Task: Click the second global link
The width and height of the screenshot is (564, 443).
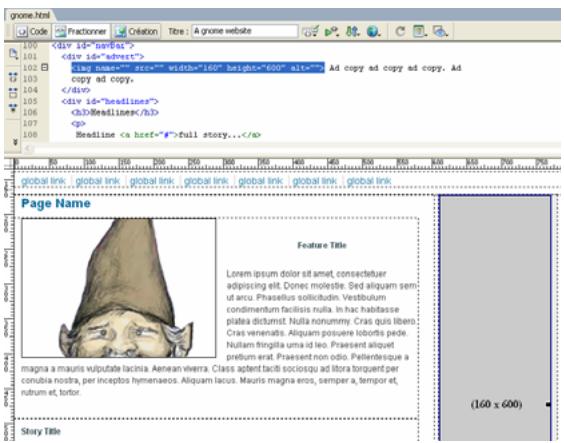Action: 97,181
